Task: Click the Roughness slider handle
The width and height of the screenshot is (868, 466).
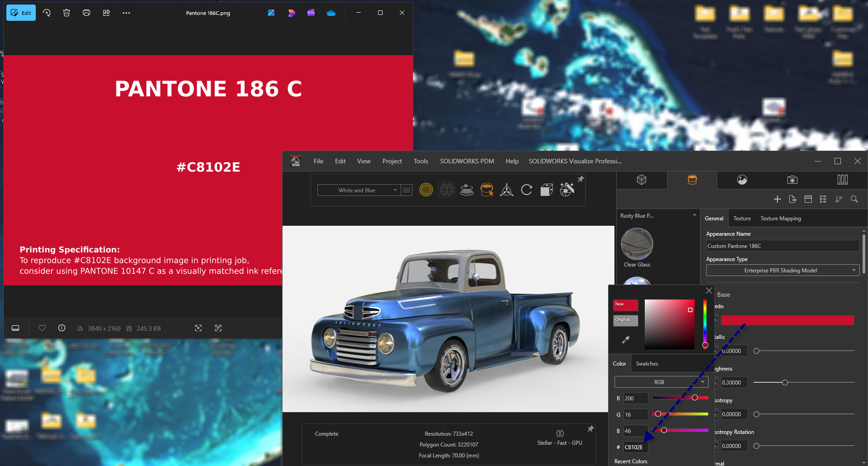Action: [x=785, y=383]
